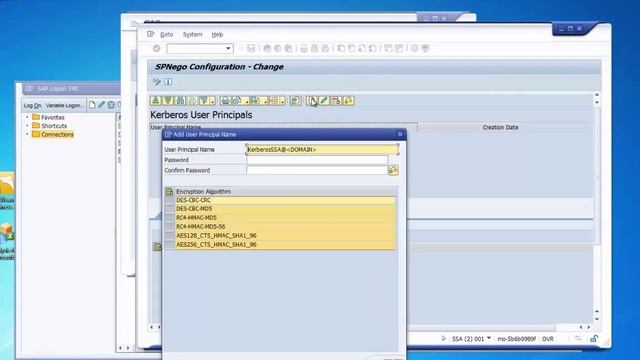Open the Goto menu
This screenshot has height=360, width=640.
[167, 35]
